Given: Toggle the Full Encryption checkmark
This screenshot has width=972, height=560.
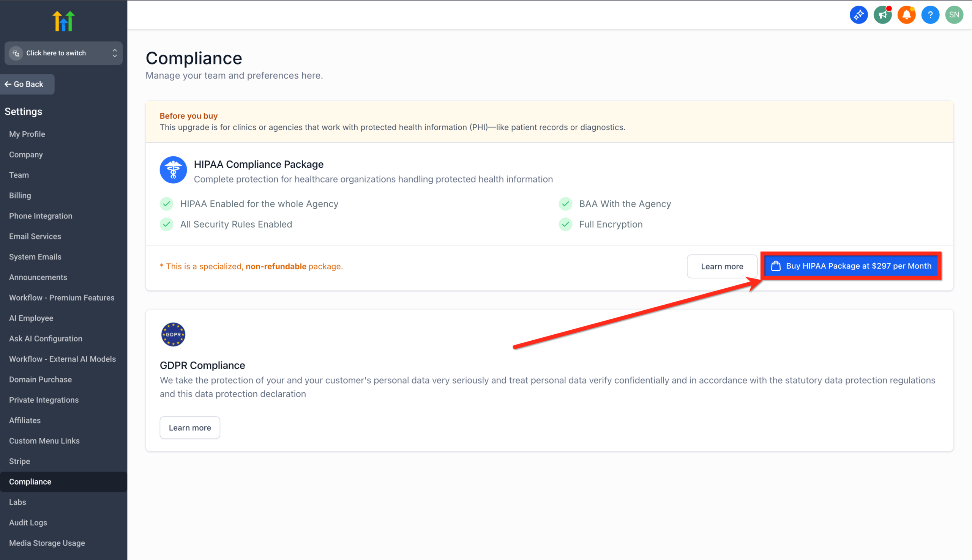Looking at the screenshot, I should (565, 224).
